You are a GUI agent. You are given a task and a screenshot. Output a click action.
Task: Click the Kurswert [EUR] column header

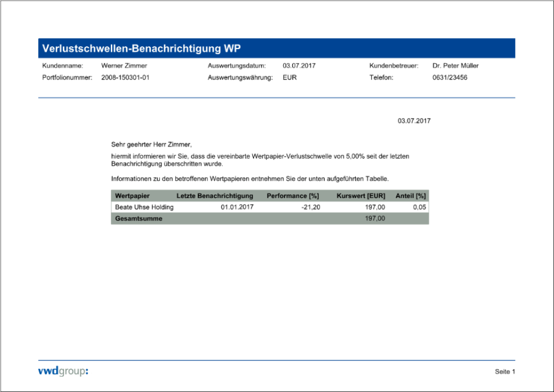pos(361,196)
